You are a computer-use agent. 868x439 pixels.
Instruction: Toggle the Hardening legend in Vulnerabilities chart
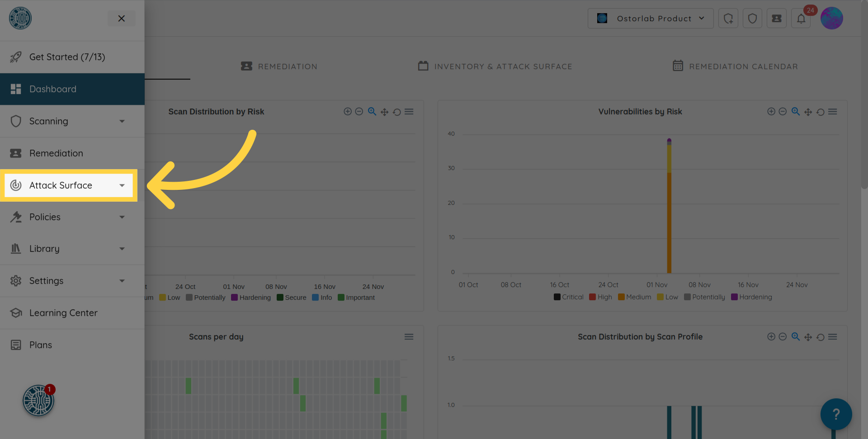tap(751, 297)
